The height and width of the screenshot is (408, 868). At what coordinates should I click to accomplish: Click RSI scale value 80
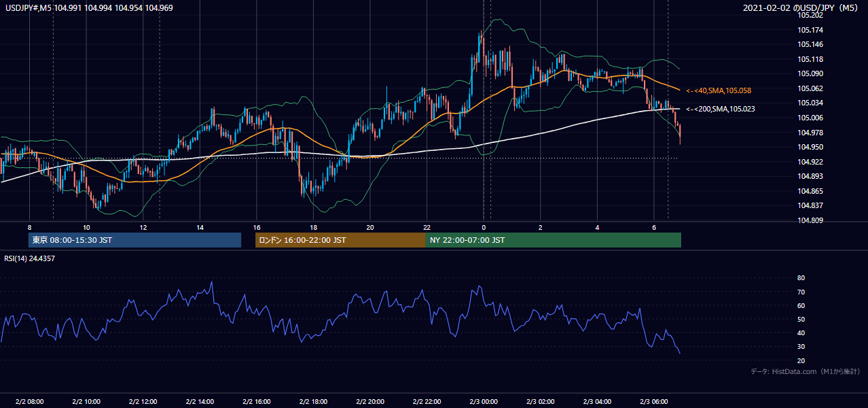[x=801, y=278]
